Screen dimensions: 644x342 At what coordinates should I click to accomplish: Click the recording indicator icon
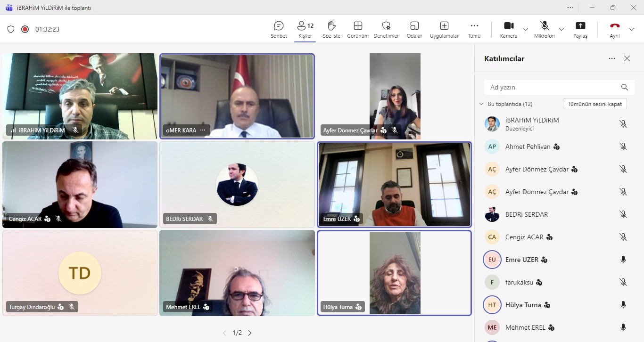(x=25, y=29)
